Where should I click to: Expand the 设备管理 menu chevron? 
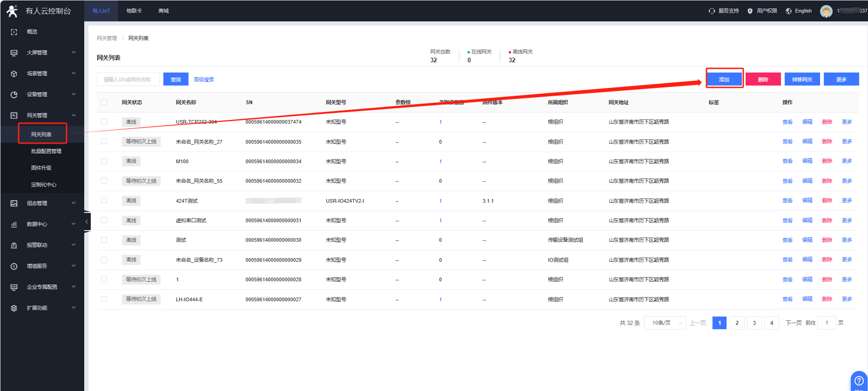coord(74,94)
